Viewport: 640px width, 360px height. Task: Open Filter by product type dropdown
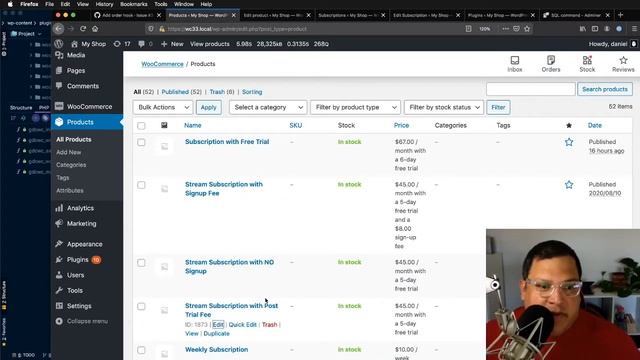[356, 107]
